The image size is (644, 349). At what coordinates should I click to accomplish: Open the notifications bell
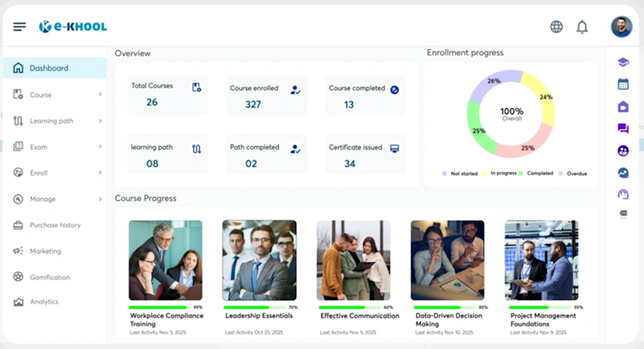[582, 27]
